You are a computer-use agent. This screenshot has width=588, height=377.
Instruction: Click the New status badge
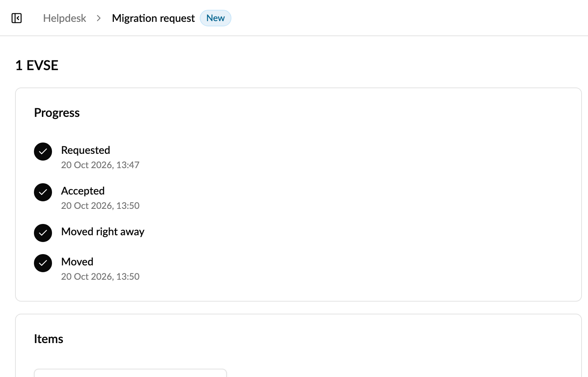point(216,18)
